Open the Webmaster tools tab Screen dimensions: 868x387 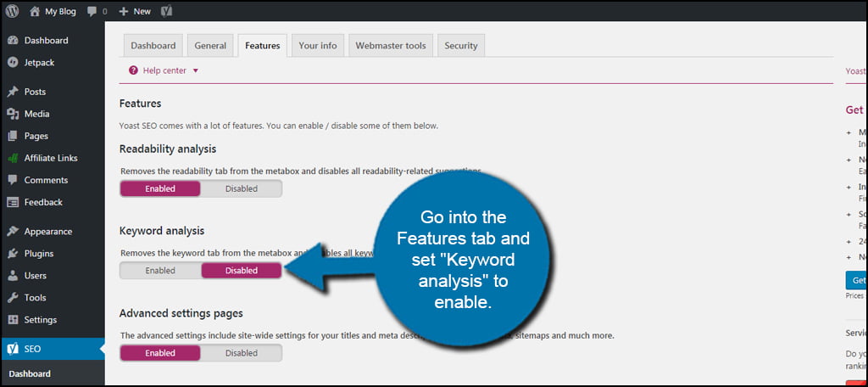(x=391, y=46)
